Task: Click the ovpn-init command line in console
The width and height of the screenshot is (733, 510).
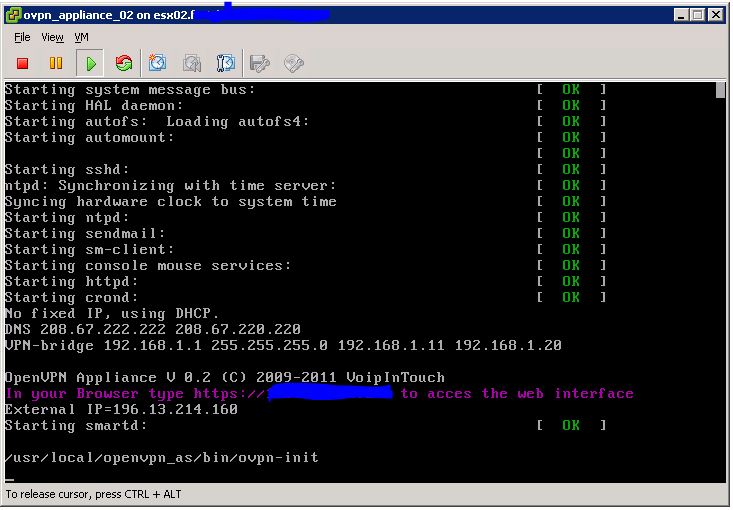Action: pyautogui.click(x=162, y=458)
